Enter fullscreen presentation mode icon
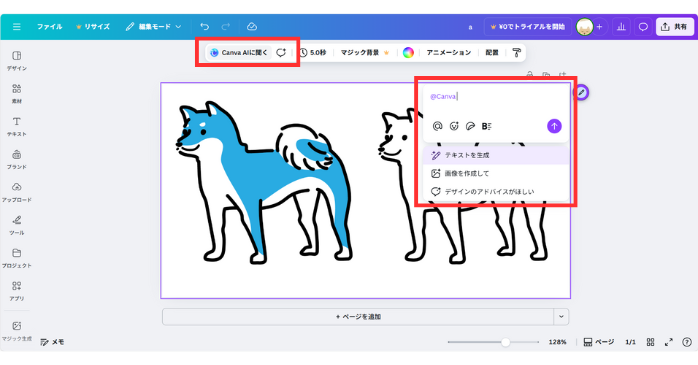Screen dimensions: 698x365 tap(669, 342)
